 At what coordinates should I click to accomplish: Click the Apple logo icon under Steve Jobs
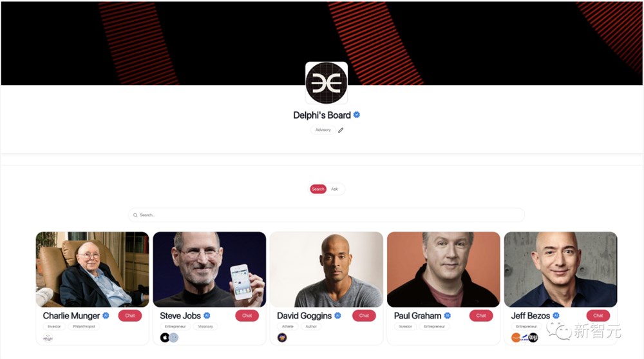point(164,338)
